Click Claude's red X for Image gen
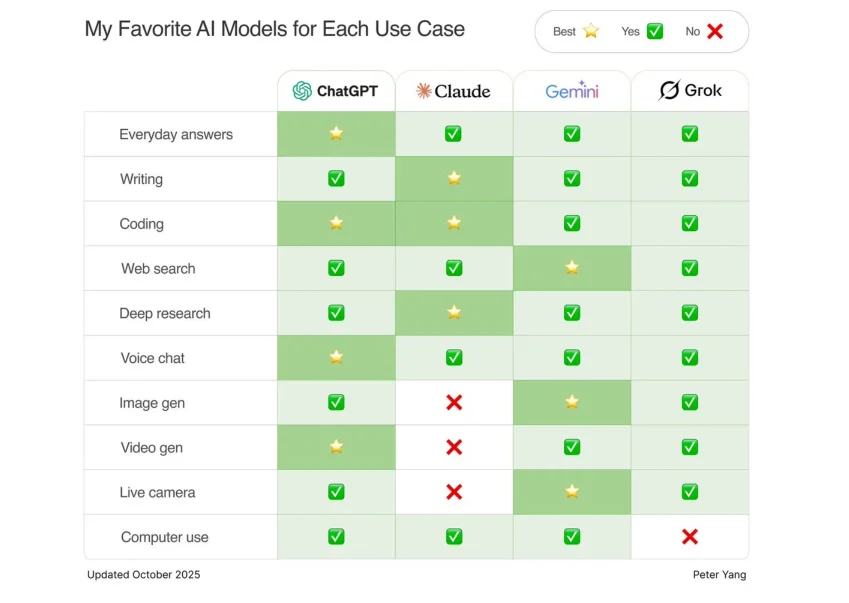 coord(454,402)
